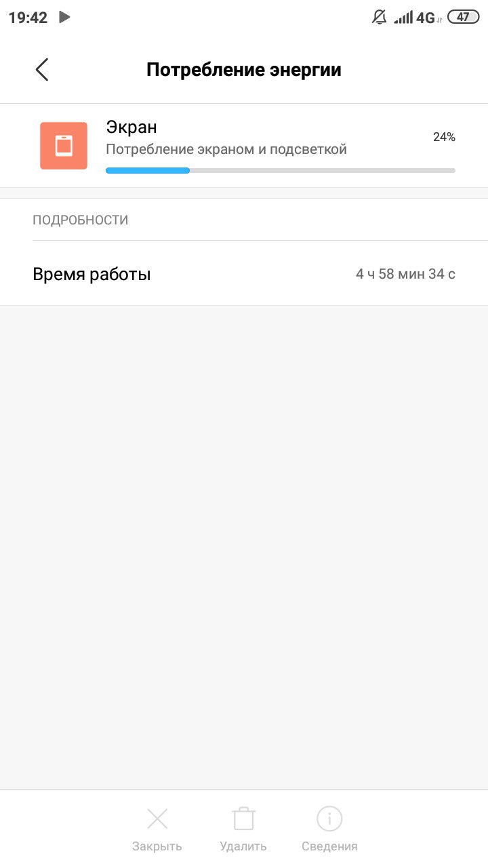Click the blue energy usage progress bar
488x868 pixels.
coord(281,170)
